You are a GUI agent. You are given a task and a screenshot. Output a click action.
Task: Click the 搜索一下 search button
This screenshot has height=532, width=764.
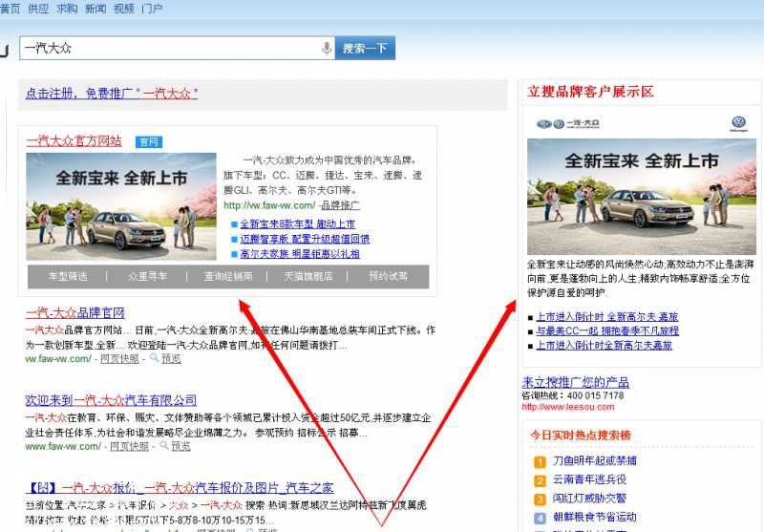(365, 48)
